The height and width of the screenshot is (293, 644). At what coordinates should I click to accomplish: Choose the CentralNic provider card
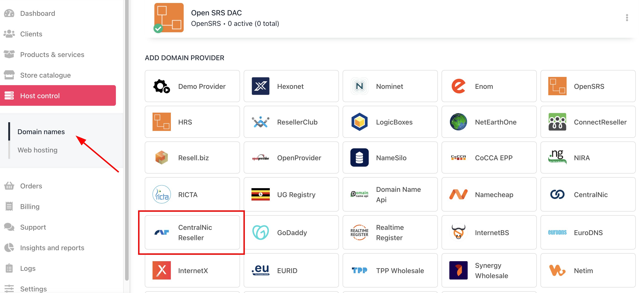pyautogui.click(x=588, y=195)
